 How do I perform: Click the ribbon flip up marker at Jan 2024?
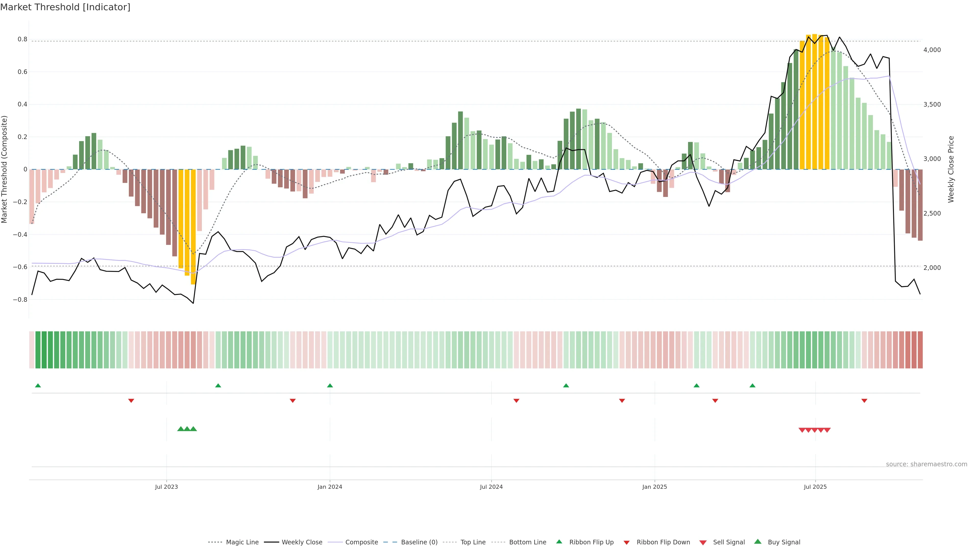[330, 386]
